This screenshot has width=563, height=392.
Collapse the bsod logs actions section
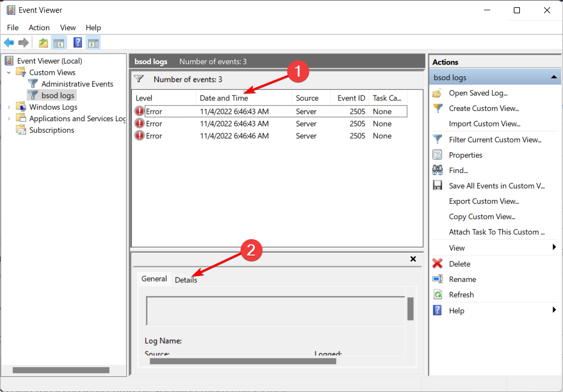(x=554, y=77)
